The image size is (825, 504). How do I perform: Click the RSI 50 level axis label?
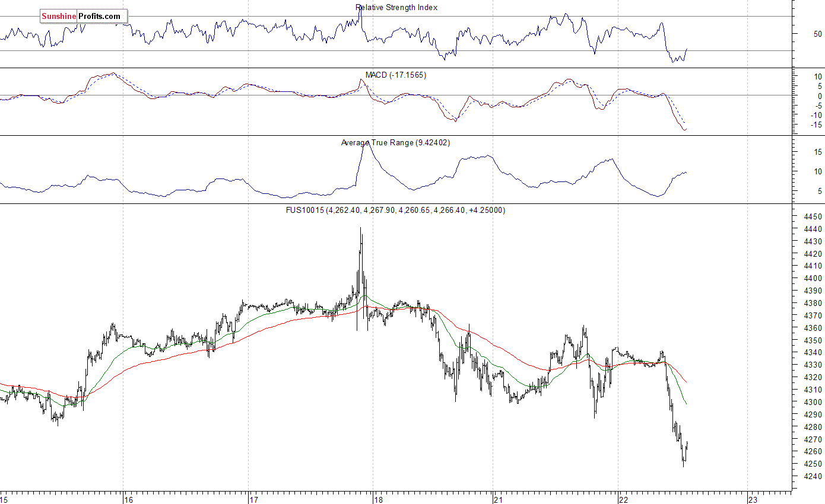point(818,33)
